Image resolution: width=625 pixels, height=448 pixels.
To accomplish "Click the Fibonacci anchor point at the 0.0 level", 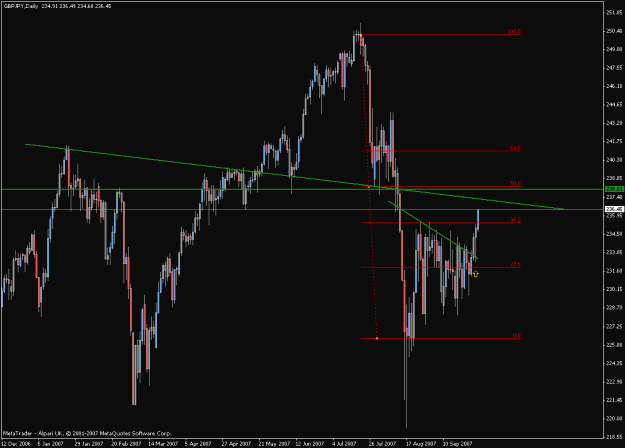I will pyautogui.click(x=377, y=338).
